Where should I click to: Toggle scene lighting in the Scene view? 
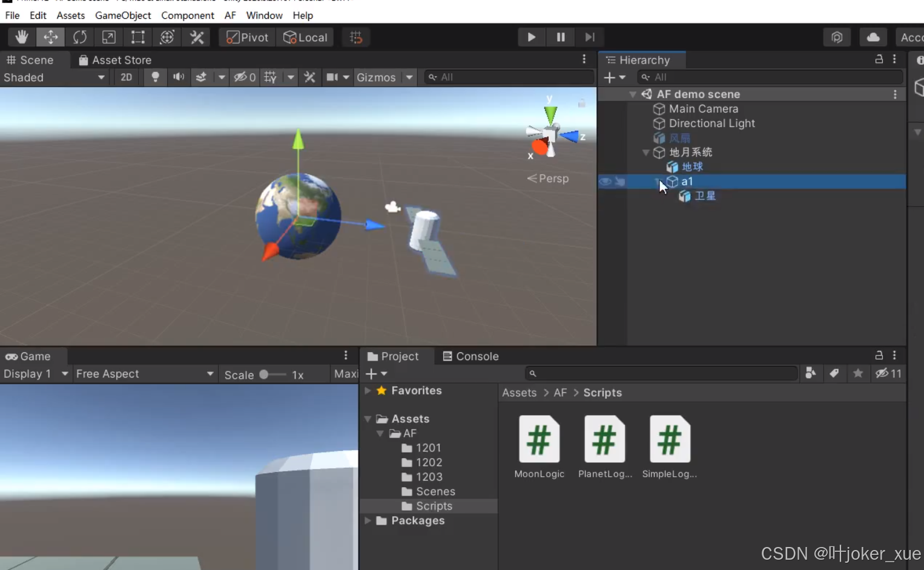click(x=154, y=77)
